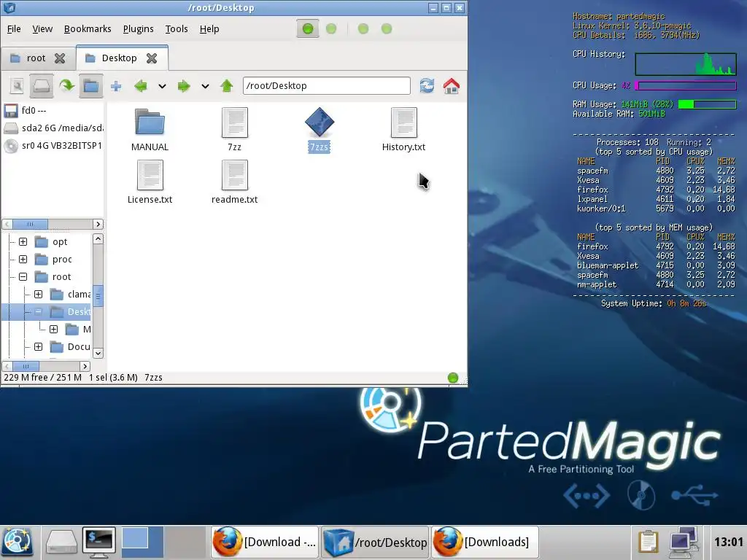The width and height of the screenshot is (747, 560).
Task: Go forward with the green right arrow
Action: click(x=183, y=86)
